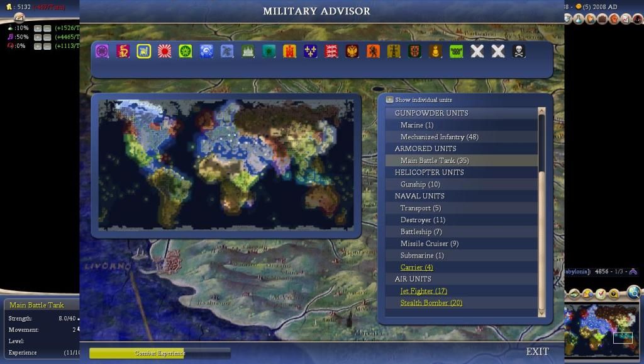Decrease the 50% culture rate
Viewport: 644px width, 364px height.
pos(47,37)
